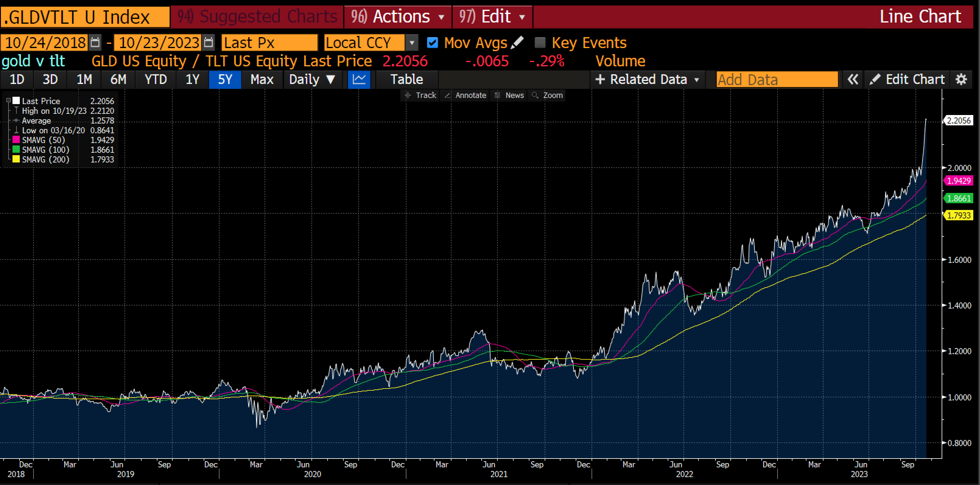Enable the Key Events checkbox

[540, 43]
